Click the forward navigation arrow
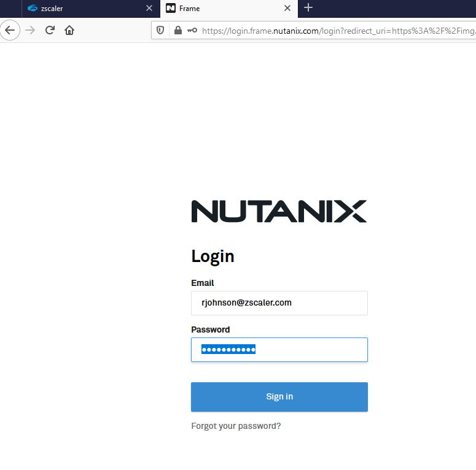 30,30
